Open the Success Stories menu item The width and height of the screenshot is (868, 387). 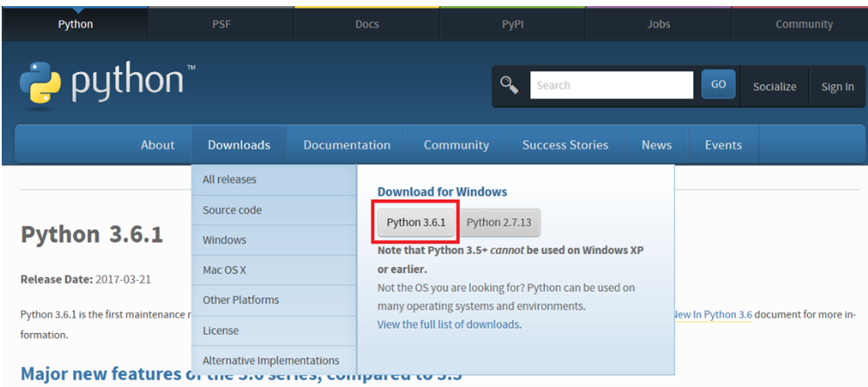tap(565, 145)
